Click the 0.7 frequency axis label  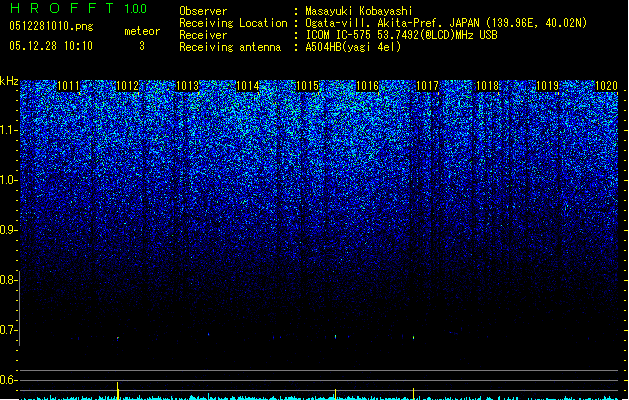(x=9, y=330)
